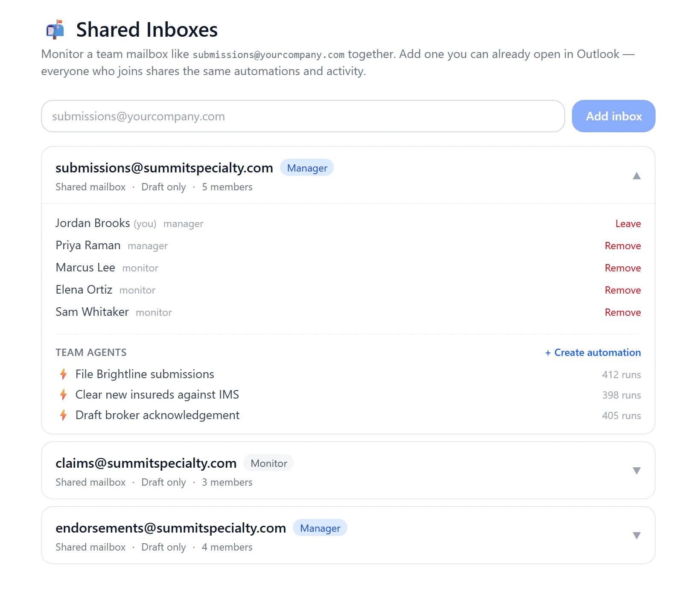
Task: Click Create automation link
Action: click(x=593, y=353)
